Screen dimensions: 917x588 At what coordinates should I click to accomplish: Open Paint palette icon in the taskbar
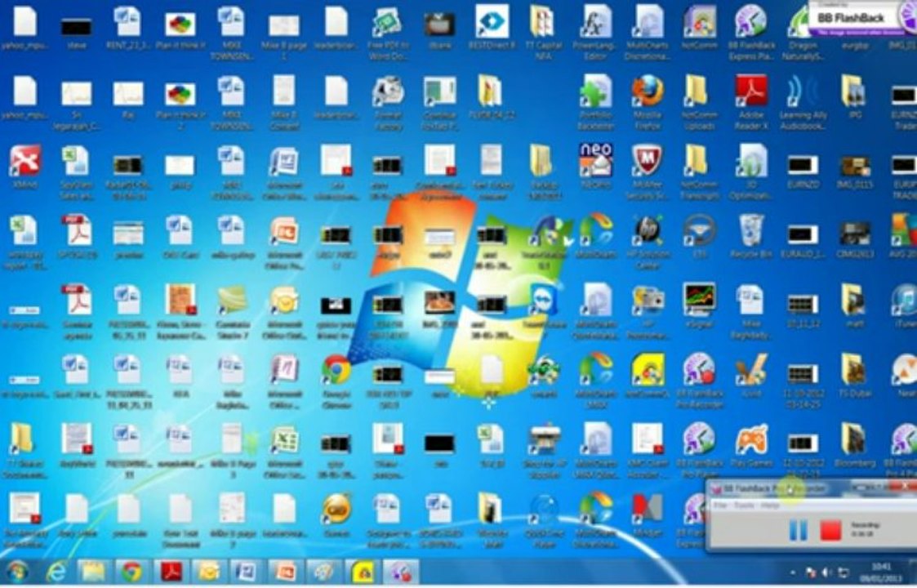point(323,572)
